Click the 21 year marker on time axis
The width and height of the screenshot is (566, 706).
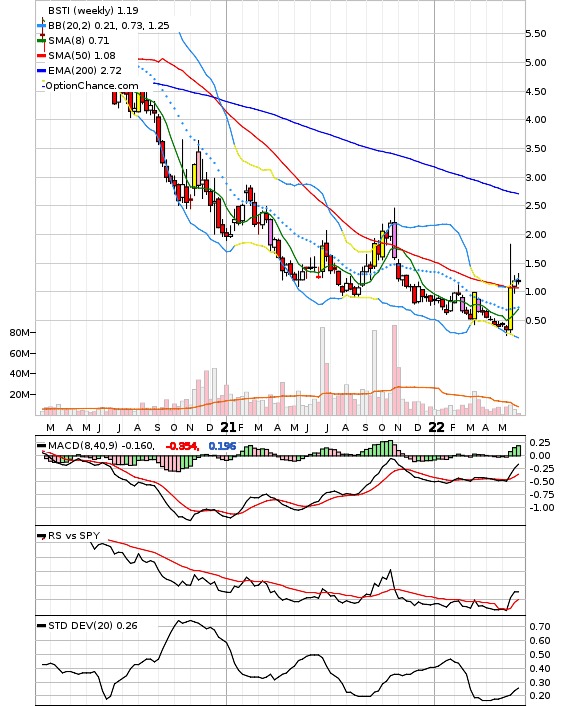(x=229, y=427)
